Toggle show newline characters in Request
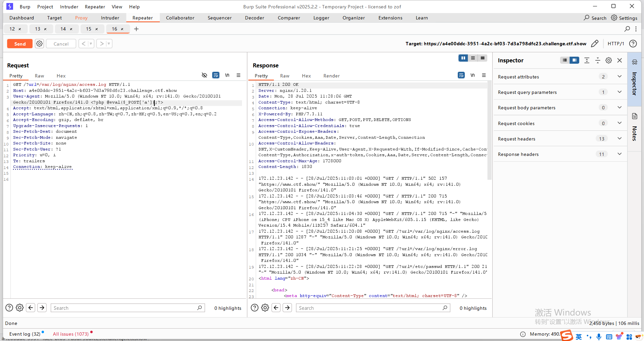Viewport: 644px width, 341px height. tap(227, 75)
